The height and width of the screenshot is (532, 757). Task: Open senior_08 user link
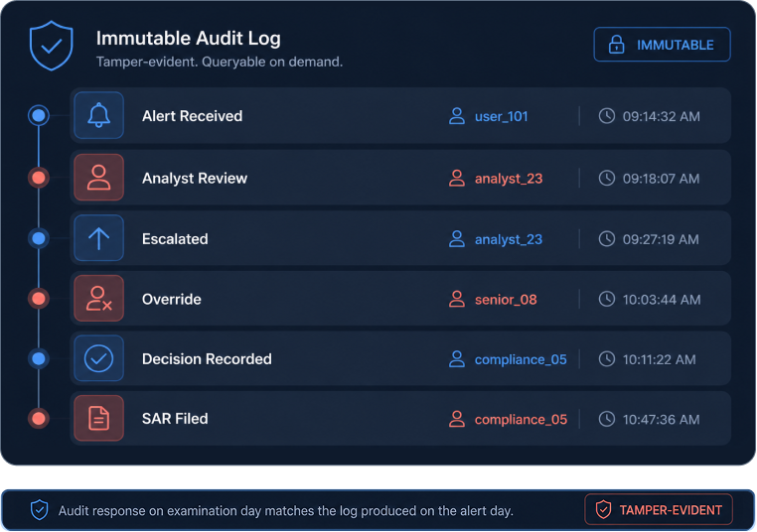(x=506, y=300)
